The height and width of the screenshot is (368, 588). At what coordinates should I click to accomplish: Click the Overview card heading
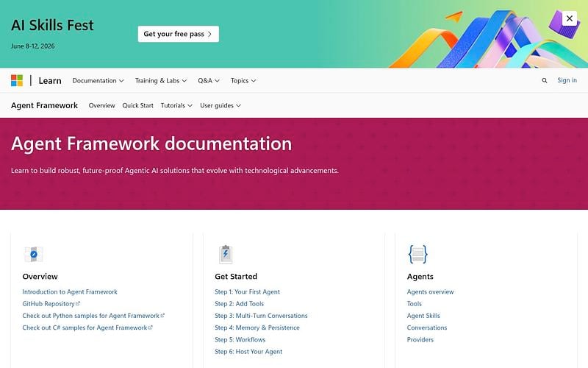click(40, 277)
